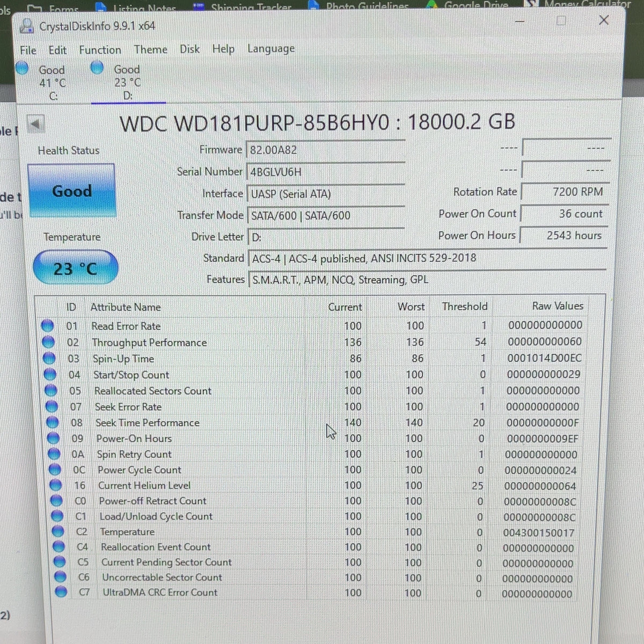Image resolution: width=644 pixels, height=644 pixels.
Task: Click the 23 °C temperature button
Action: (x=75, y=268)
